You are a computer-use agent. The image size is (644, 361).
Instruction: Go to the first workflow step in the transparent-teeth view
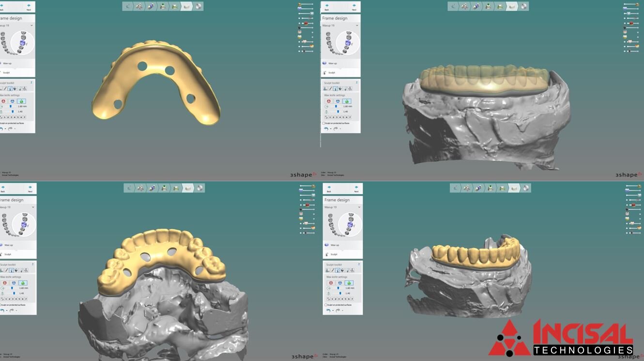pos(453,6)
